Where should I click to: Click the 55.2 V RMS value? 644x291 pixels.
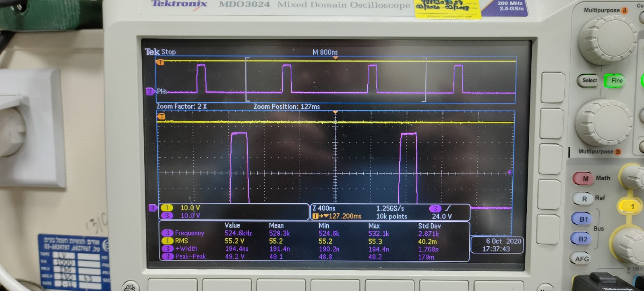(x=234, y=241)
